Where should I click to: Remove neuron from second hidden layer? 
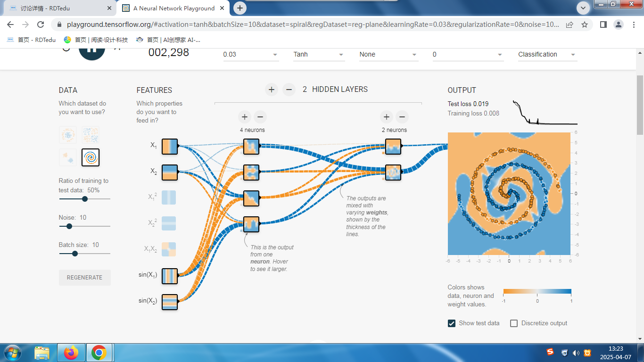click(x=402, y=117)
